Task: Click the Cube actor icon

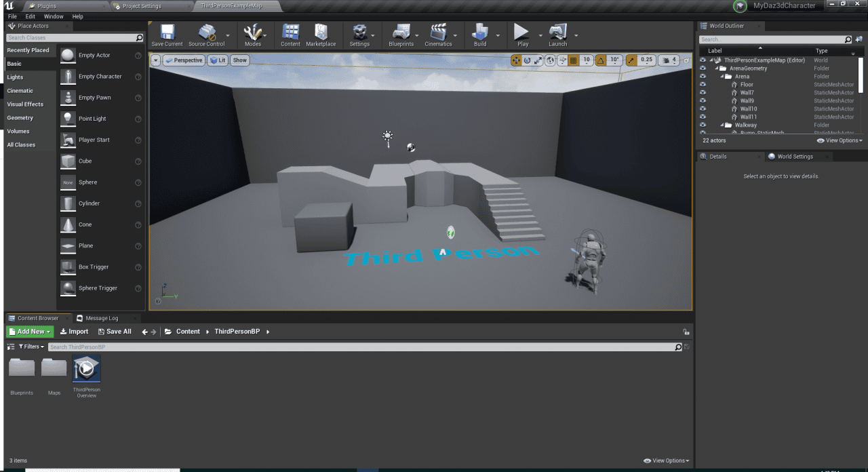Action: [68, 161]
